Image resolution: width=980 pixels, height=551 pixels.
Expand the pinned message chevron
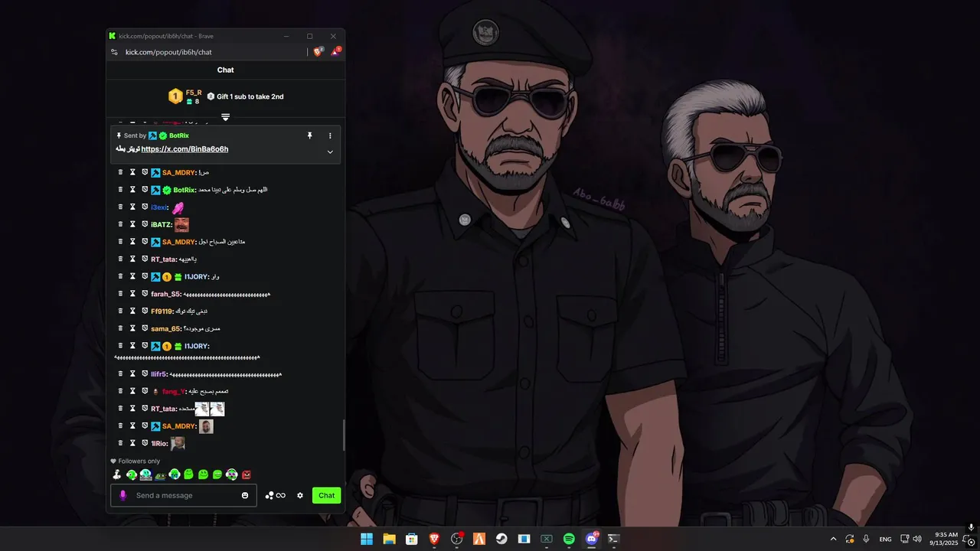[330, 152]
